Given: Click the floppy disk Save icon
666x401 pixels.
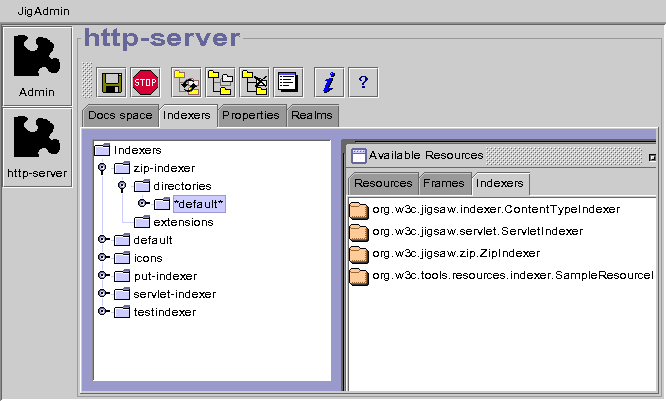Looking at the screenshot, I should 112,81.
